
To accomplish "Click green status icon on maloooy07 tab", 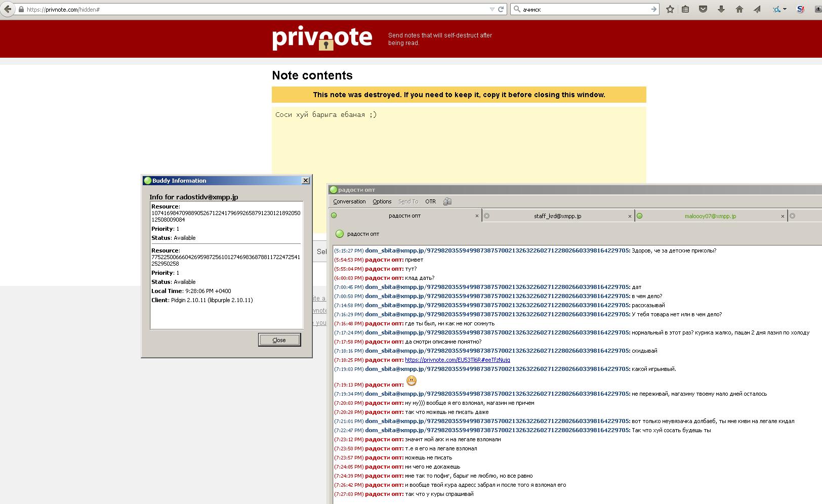I will point(640,216).
